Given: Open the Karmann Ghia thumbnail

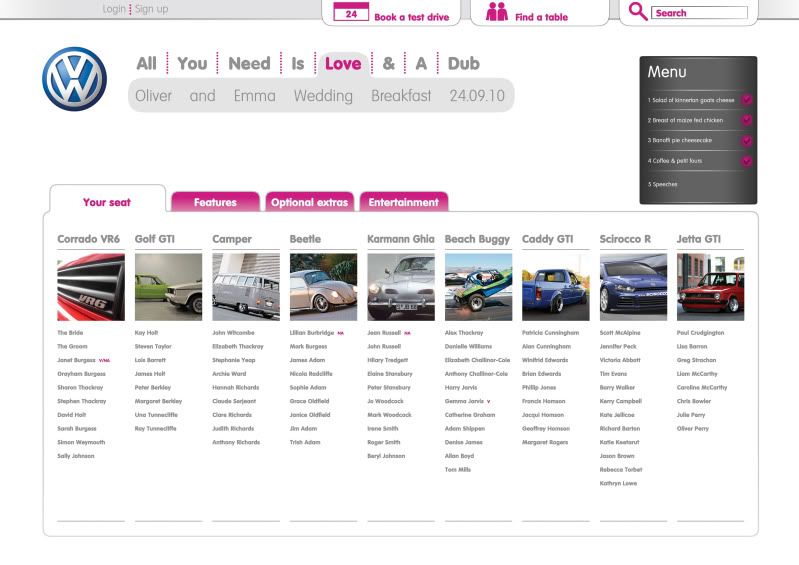Looking at the screenshot, I should pyautogui.click(x=401, y=287).
